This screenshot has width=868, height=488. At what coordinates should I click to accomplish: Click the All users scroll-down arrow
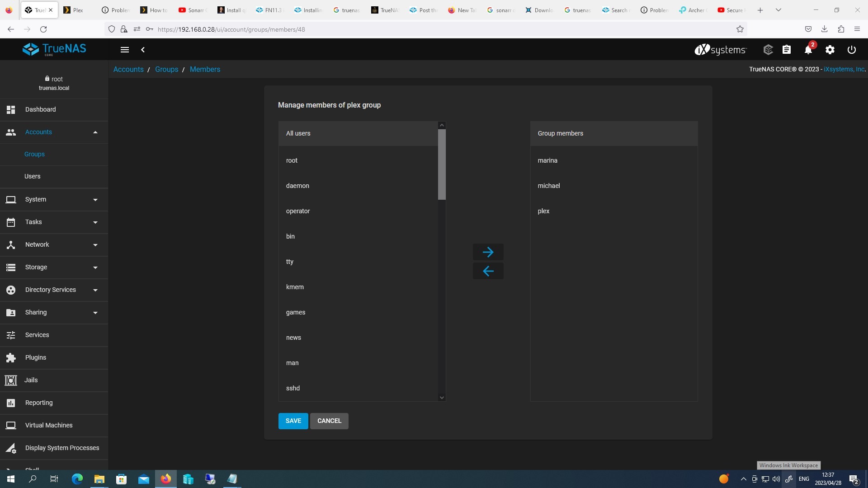[442, 398]
